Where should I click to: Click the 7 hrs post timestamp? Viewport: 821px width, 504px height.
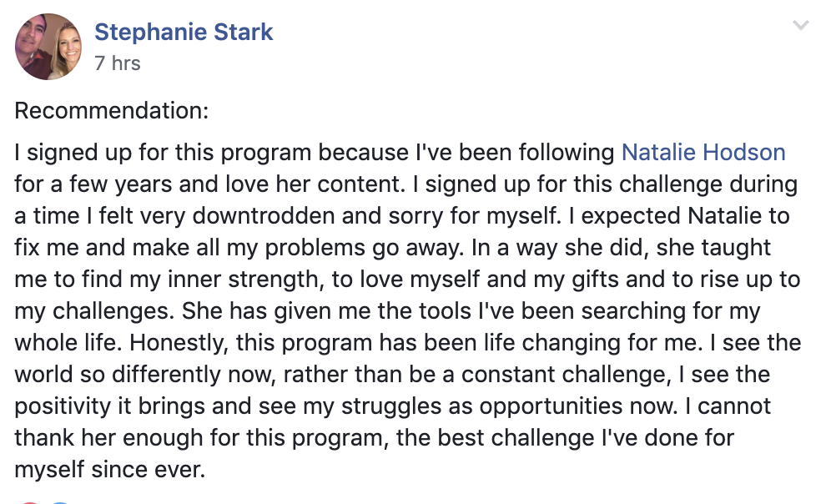[x=118, y=63]
